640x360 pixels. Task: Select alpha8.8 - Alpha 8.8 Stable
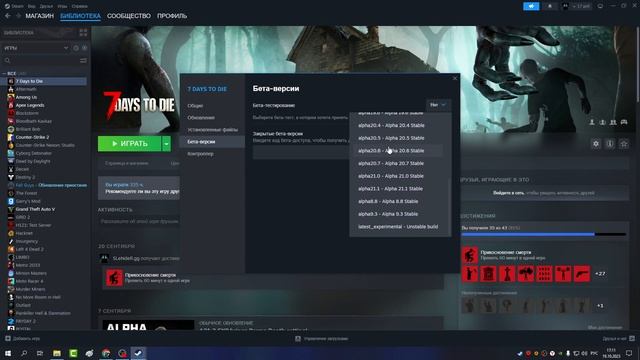coord(388,201)
